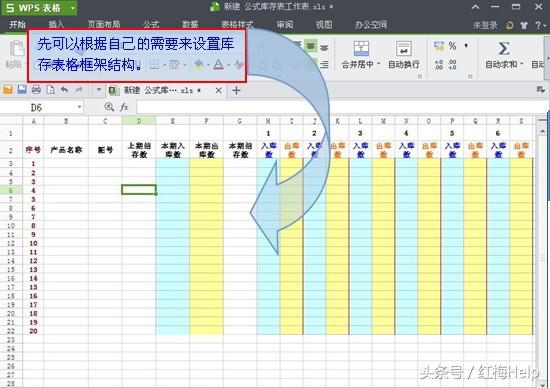
Task: Click the redo arrow icon
Action: tap(79, 90)
